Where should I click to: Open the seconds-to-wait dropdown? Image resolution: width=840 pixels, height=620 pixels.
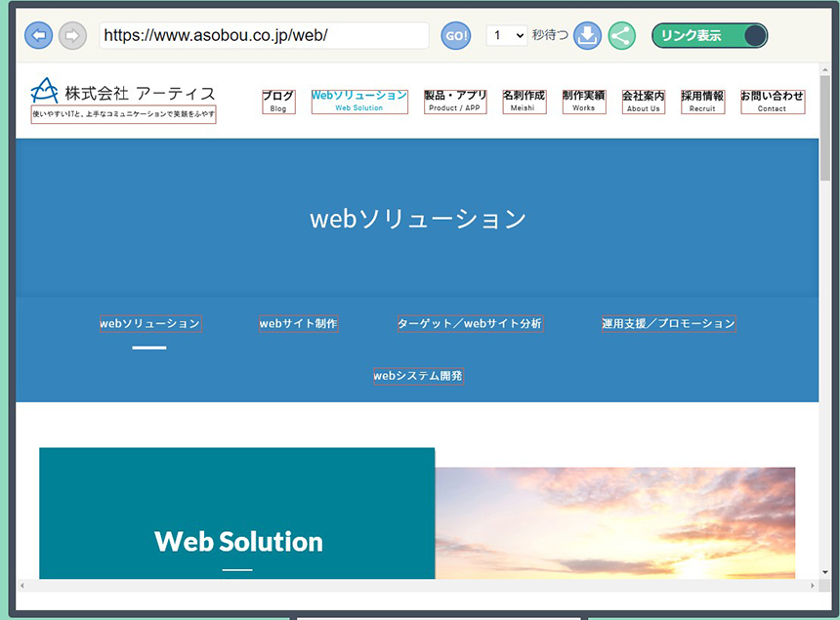click(x=507, y=35)
